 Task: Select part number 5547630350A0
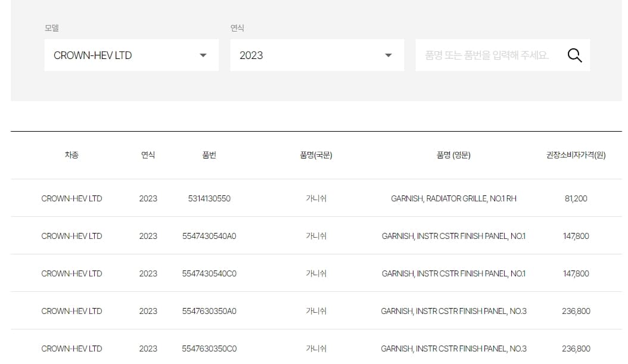click(209, 311)
